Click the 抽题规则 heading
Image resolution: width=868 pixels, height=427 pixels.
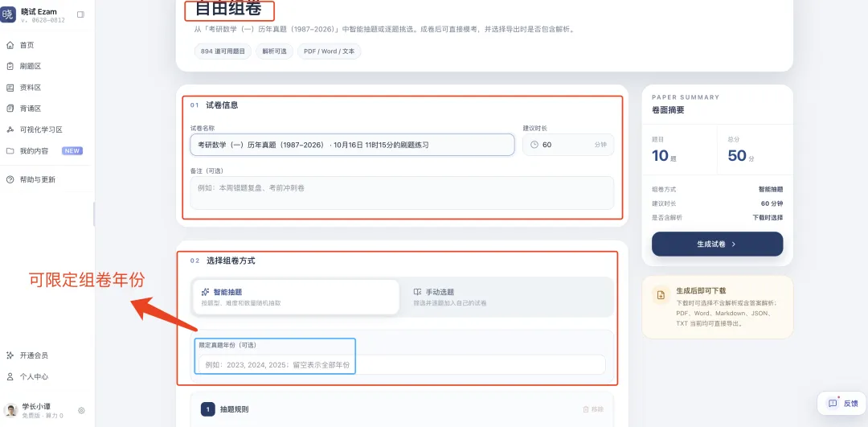pos(234,409)
